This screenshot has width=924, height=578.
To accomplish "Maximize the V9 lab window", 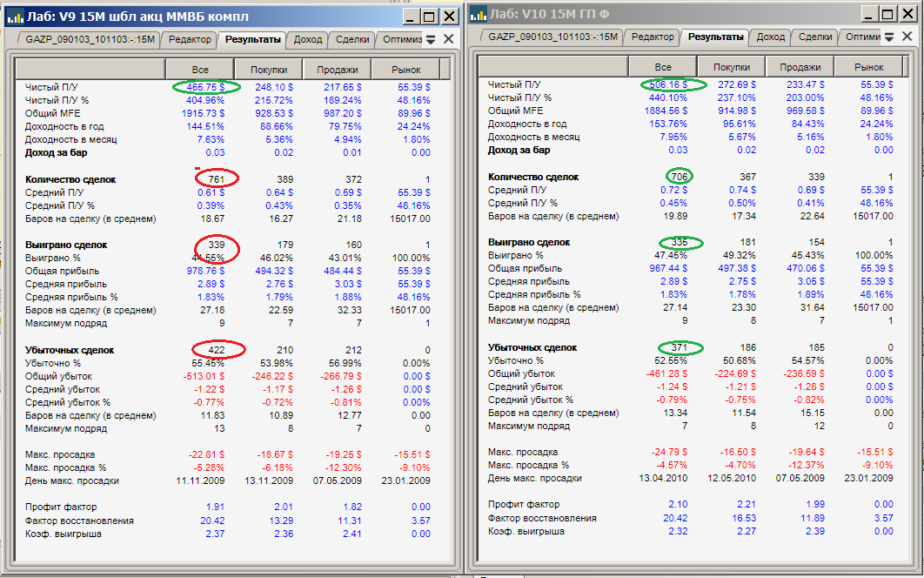I will [428, 17].
